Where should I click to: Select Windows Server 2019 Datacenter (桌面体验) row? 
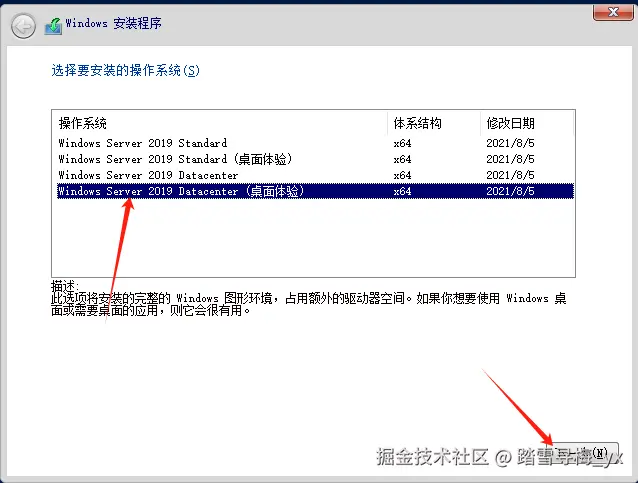click(x=315, y=191)
